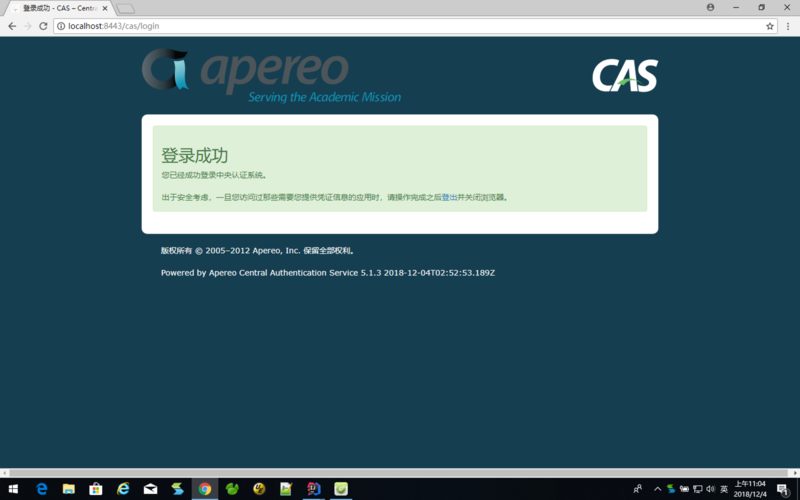Open a new browser tab

click(126, 9)
